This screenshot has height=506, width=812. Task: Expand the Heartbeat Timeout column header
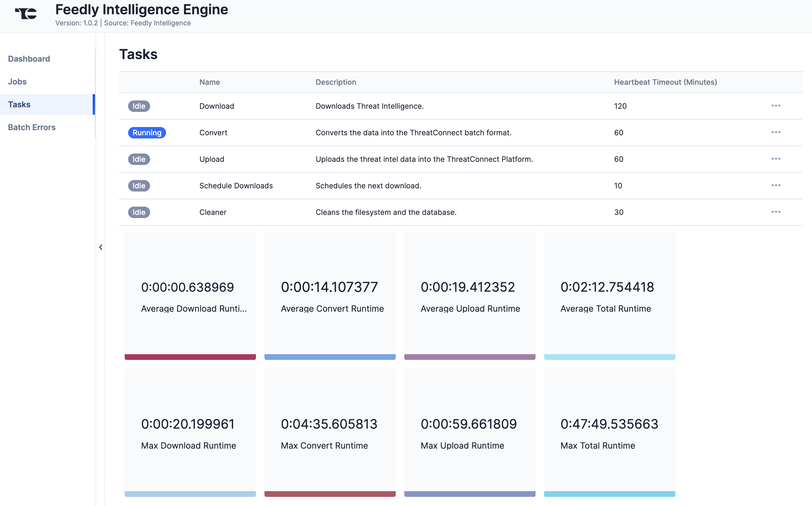(x=665, y=82)
